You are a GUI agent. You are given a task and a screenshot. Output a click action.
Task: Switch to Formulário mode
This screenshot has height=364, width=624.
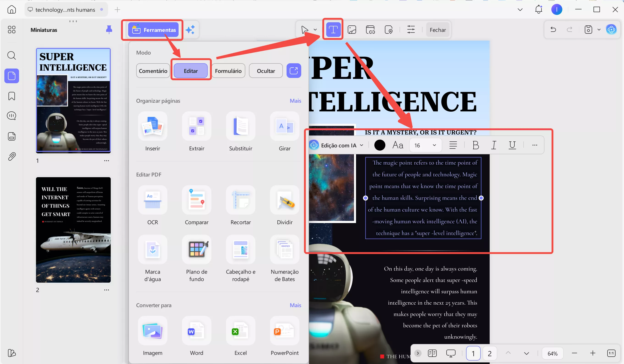point(228,71)
